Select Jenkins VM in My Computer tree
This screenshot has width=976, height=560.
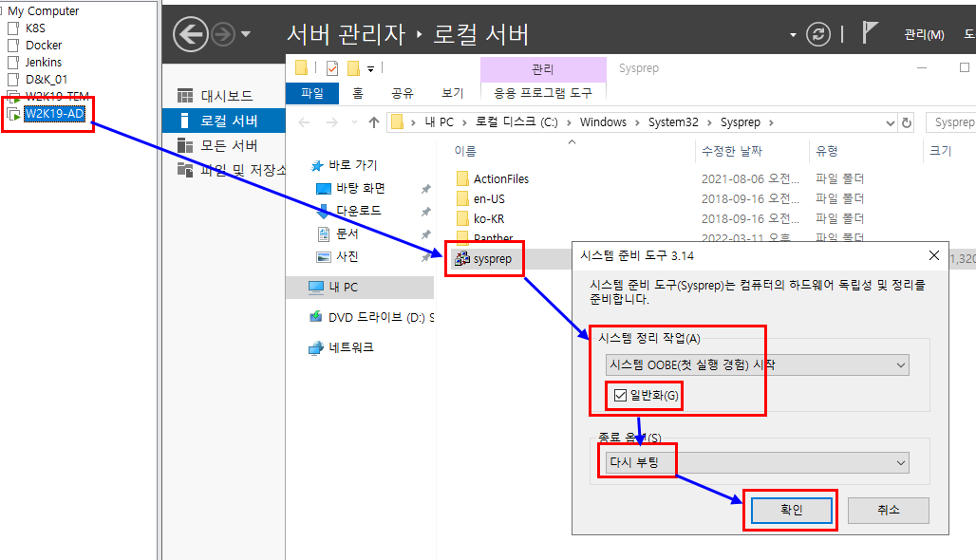pyautogui.click(x=44, y=63)
